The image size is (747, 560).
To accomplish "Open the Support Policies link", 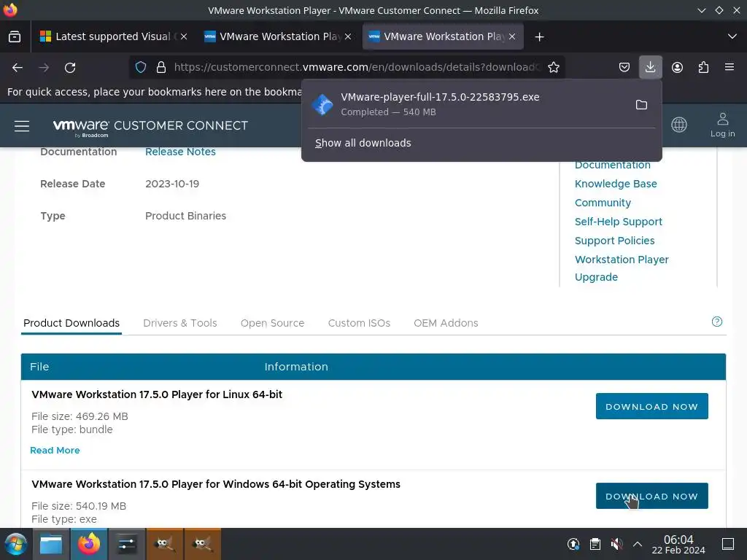I will 614,241.
